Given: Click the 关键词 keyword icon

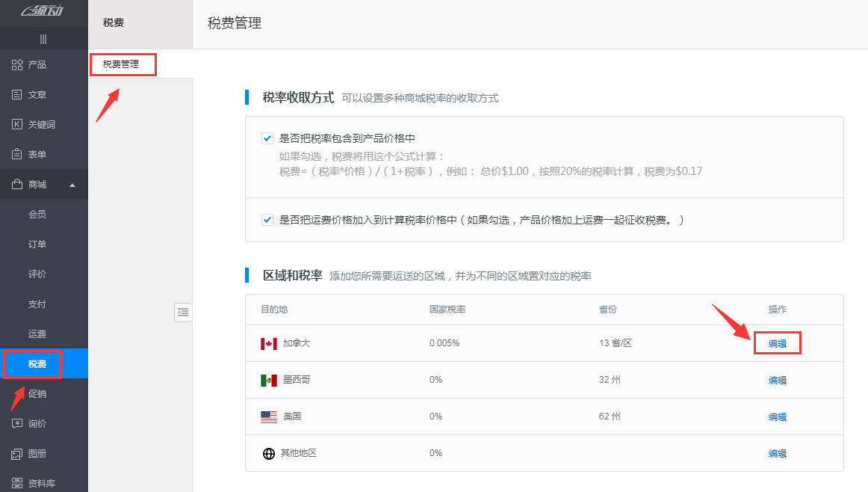Looking at the screenshot, I should (17, 125).
